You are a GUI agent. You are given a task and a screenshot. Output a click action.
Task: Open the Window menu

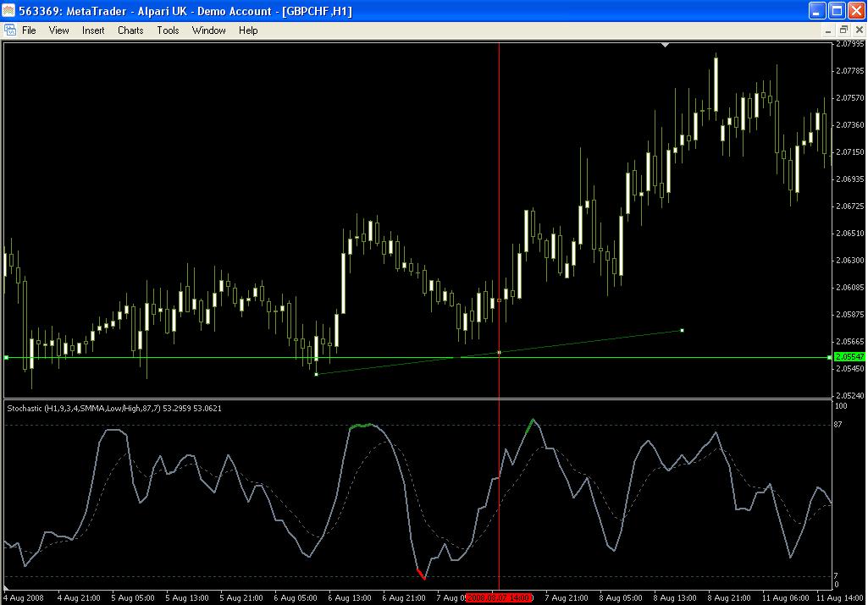(208, 30)
